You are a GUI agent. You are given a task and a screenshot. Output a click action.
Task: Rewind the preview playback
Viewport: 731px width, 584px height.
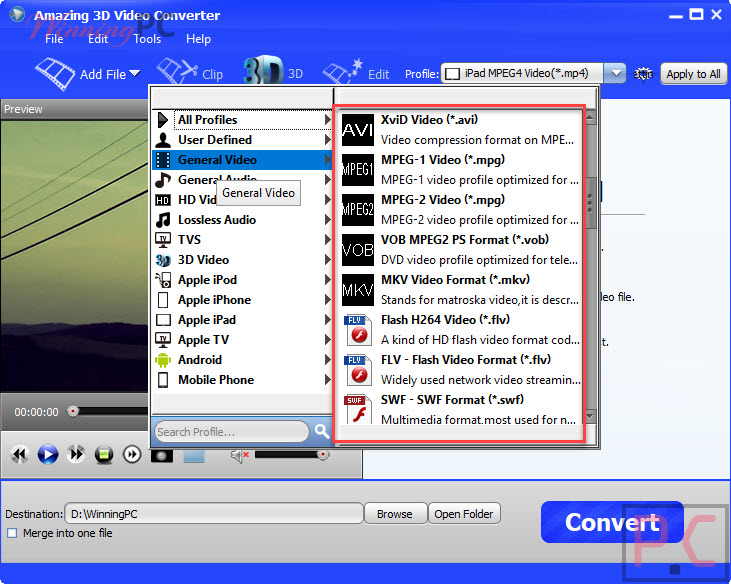point(19,454)
